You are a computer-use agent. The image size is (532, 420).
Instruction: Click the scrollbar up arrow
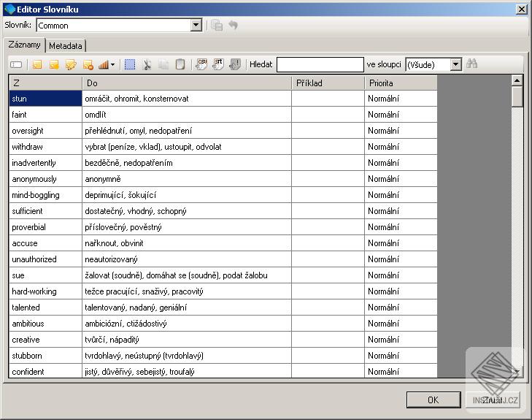(x=517, y=81)
